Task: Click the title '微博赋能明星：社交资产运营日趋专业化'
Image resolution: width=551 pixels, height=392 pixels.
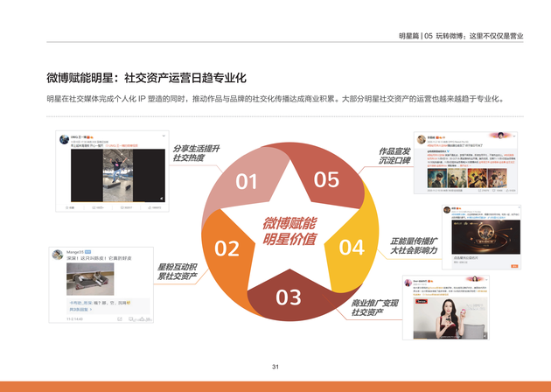Action: (x=147, y=78)
